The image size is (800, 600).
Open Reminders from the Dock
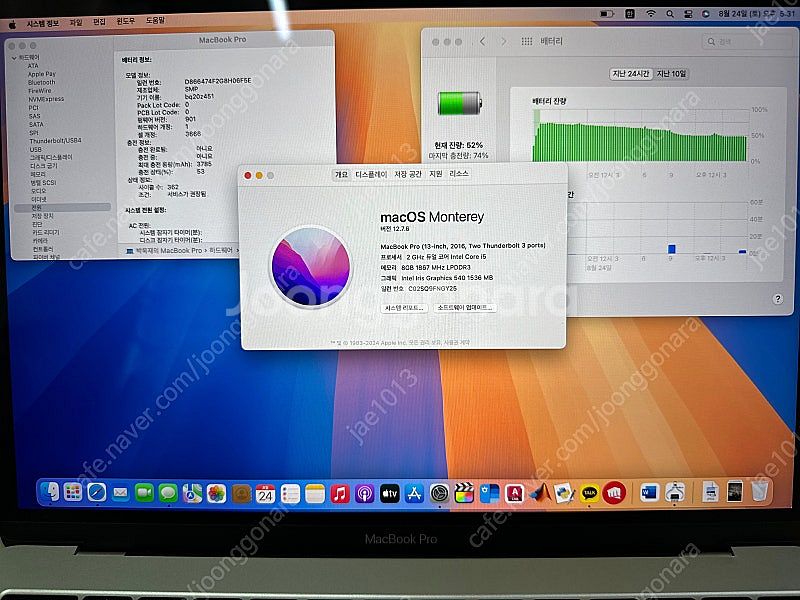pos(290,494)
